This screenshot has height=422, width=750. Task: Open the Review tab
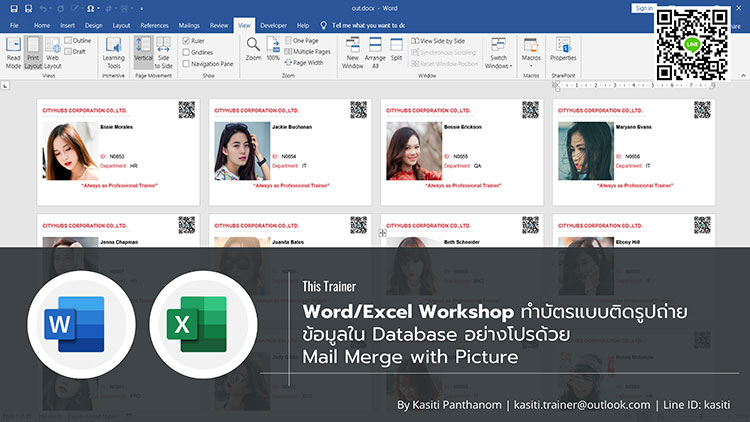pos(219,25)
